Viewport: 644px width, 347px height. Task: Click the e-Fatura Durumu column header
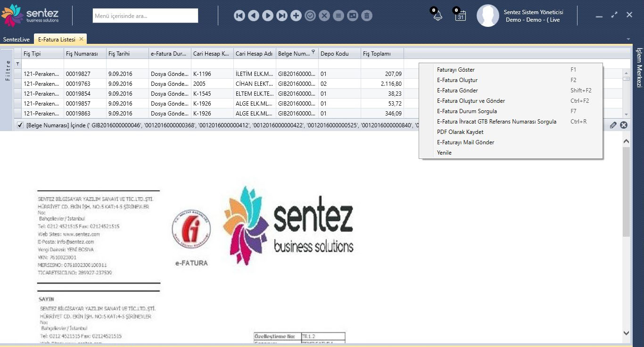[x=170, y=54]
